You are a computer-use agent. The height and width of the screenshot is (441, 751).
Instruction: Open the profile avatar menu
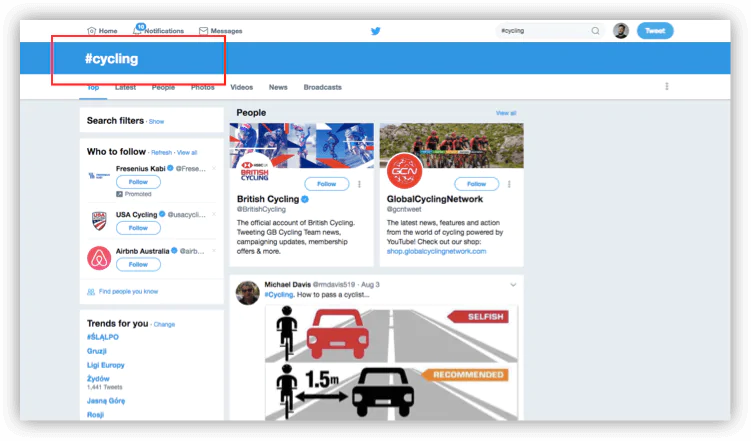[621, 31]
